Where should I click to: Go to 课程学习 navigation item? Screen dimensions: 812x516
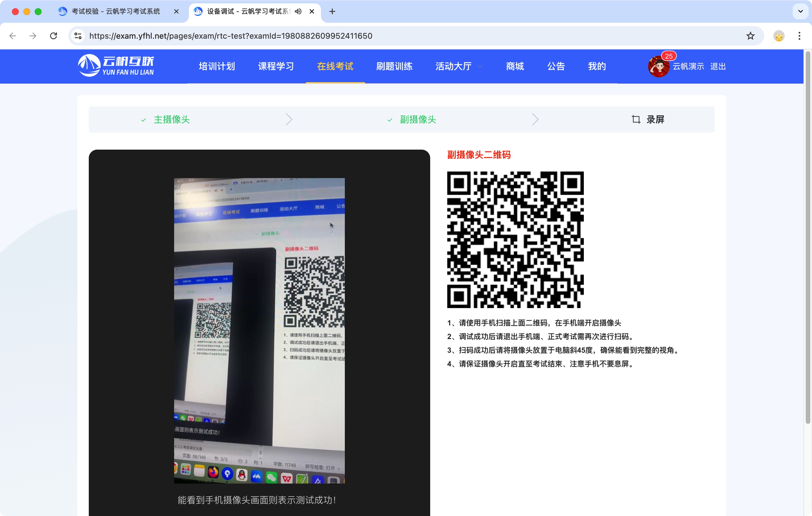276,66
